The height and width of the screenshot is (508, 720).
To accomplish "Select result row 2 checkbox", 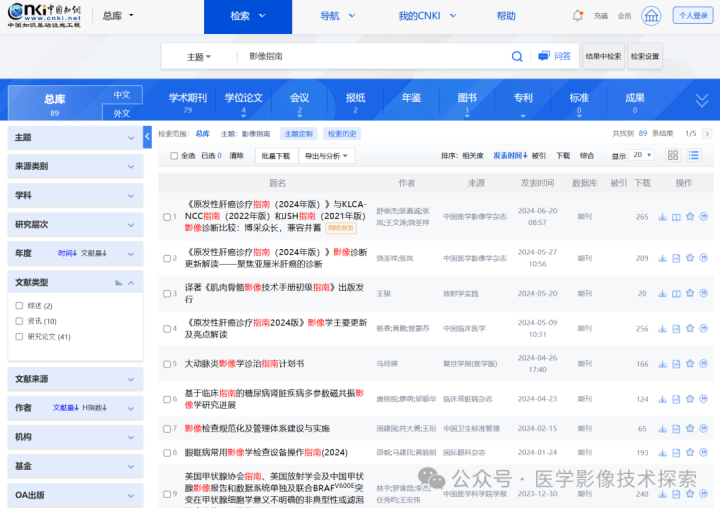I will [x=167, y=259].
